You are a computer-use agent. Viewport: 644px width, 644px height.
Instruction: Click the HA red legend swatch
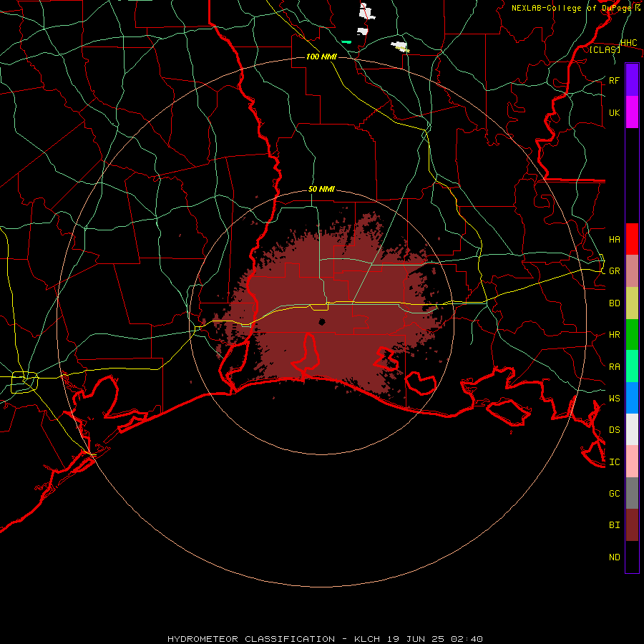632,239
